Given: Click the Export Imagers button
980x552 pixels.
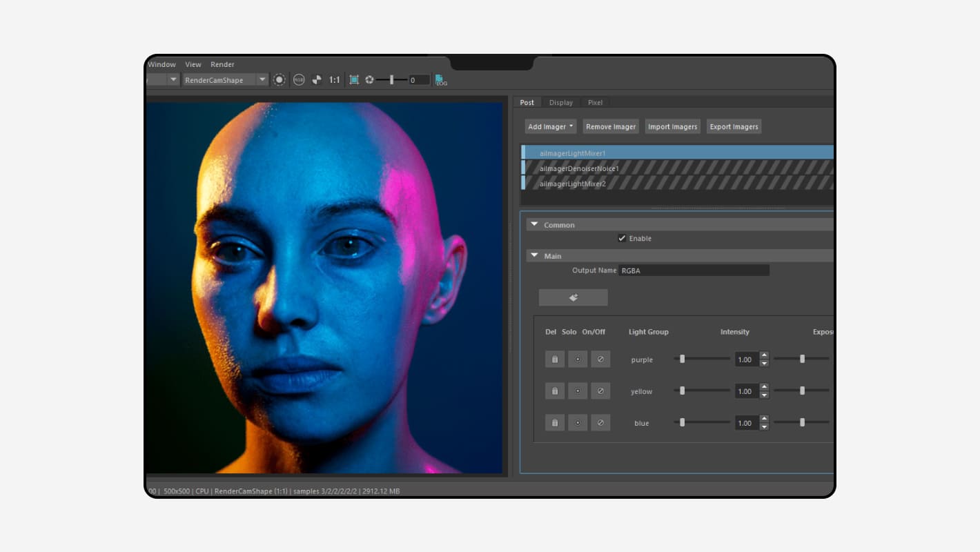Looking at the screenshot, I should pos(734,127).
